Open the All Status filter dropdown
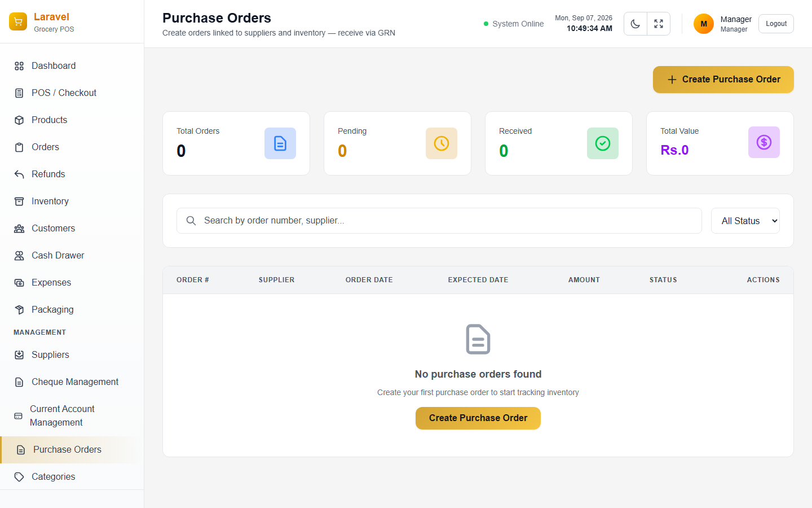This screenshot has width=812, height=508. coord(745,221)
